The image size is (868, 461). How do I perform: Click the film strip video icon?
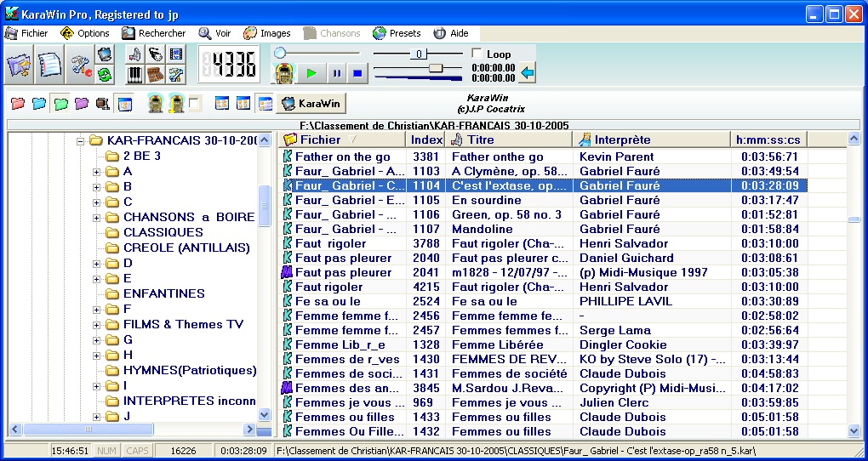(x=176, y=54)
